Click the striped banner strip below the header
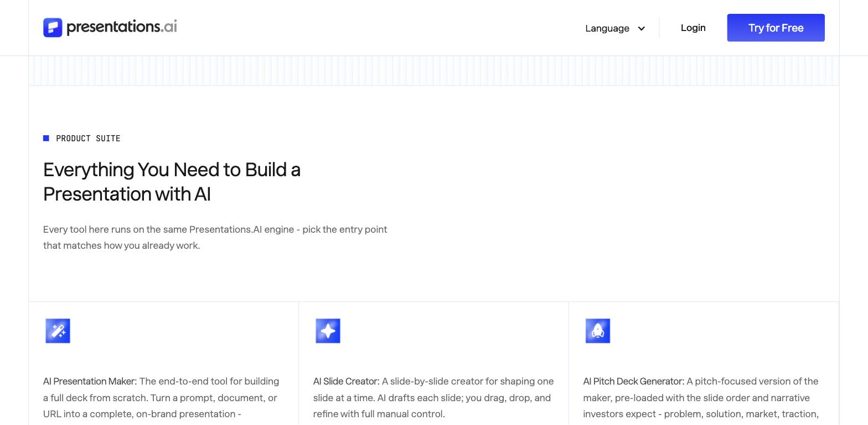 point(434,70)
